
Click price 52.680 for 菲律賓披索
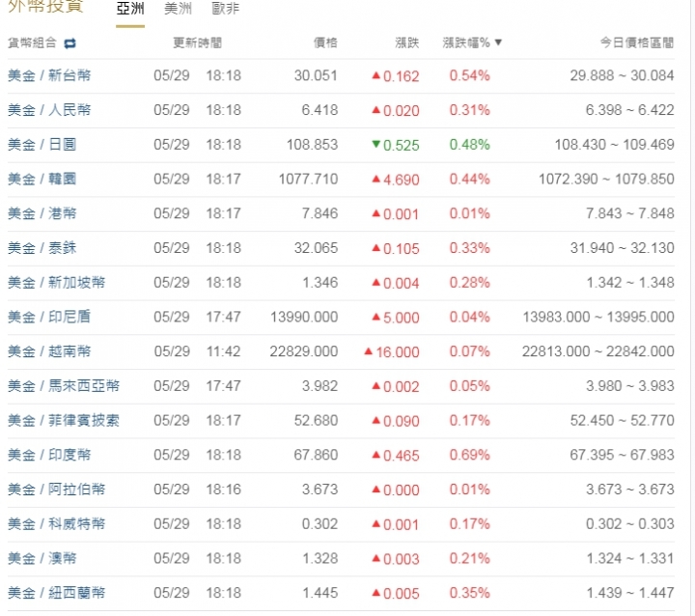tap(316, 420)
